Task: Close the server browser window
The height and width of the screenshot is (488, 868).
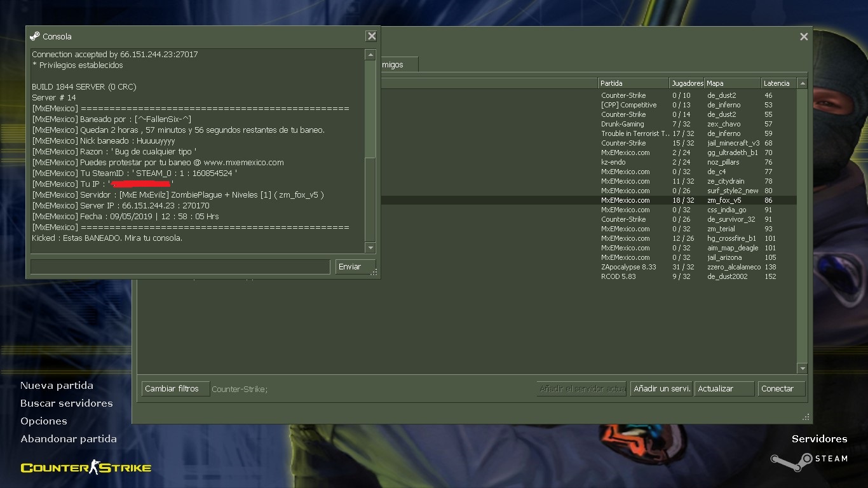Action: click(x=804, y=37)
